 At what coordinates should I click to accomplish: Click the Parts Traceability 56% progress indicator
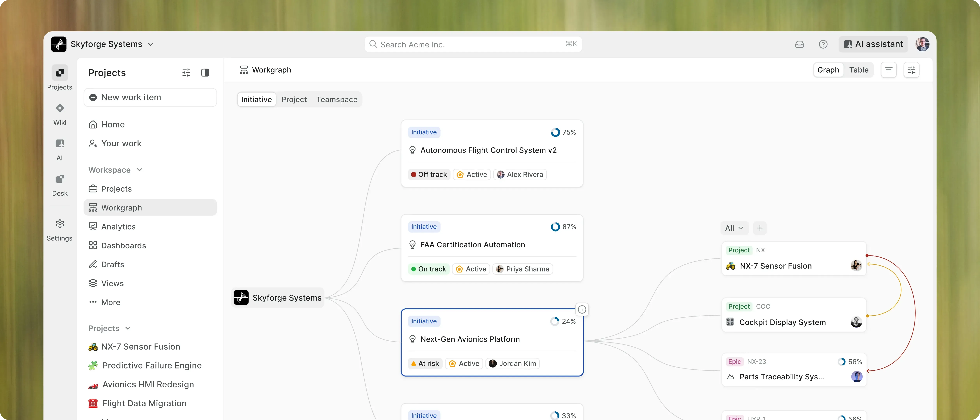coord(850,362)
